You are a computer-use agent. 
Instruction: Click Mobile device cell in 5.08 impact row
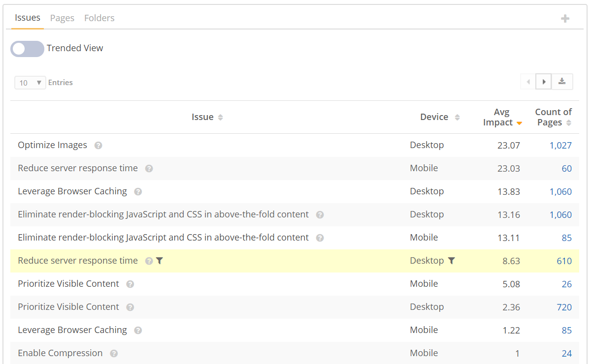point(424,284)
